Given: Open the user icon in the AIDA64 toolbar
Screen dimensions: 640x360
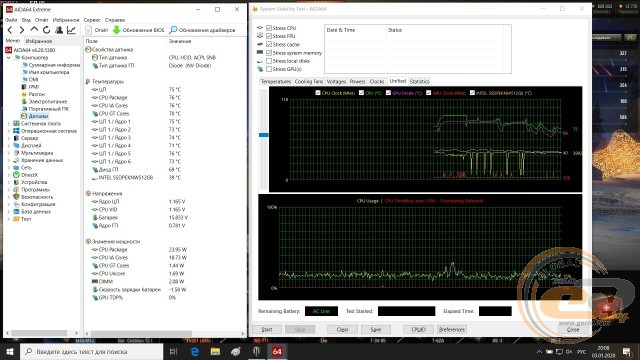Looking at the screenshot, I should point(59,30).
